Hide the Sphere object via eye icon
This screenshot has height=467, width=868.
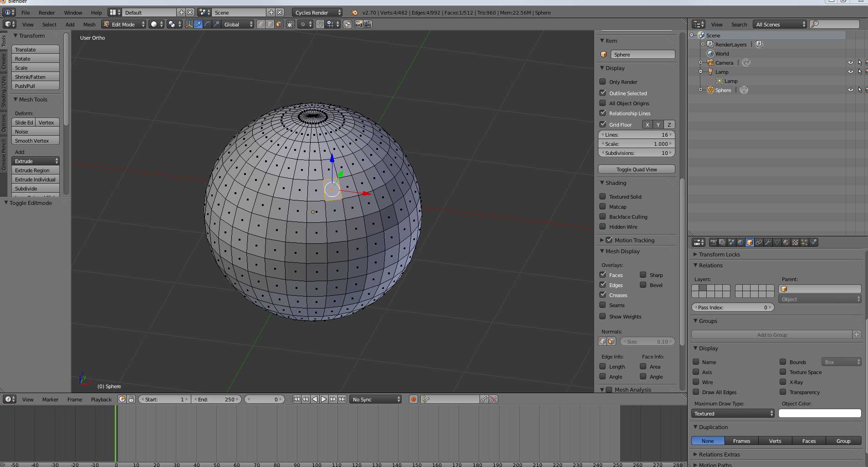[850, 90]
